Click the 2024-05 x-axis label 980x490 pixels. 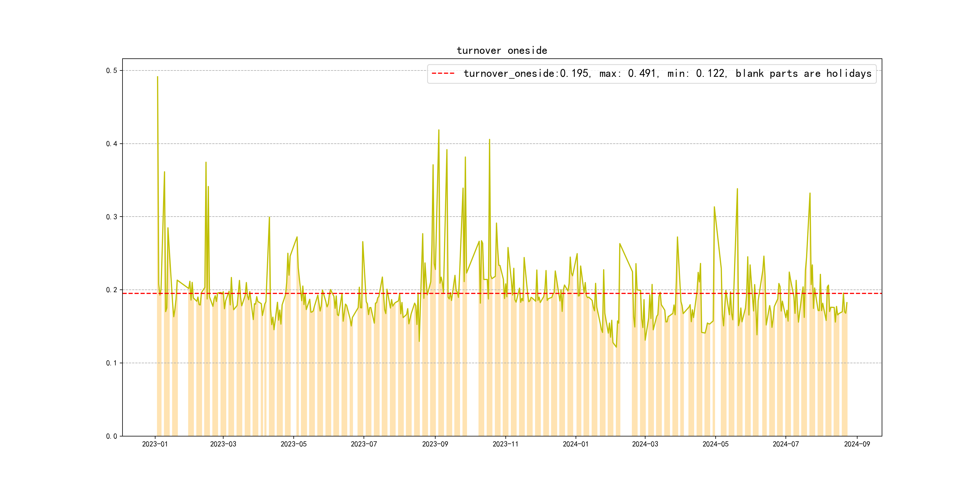pos(715,444)
